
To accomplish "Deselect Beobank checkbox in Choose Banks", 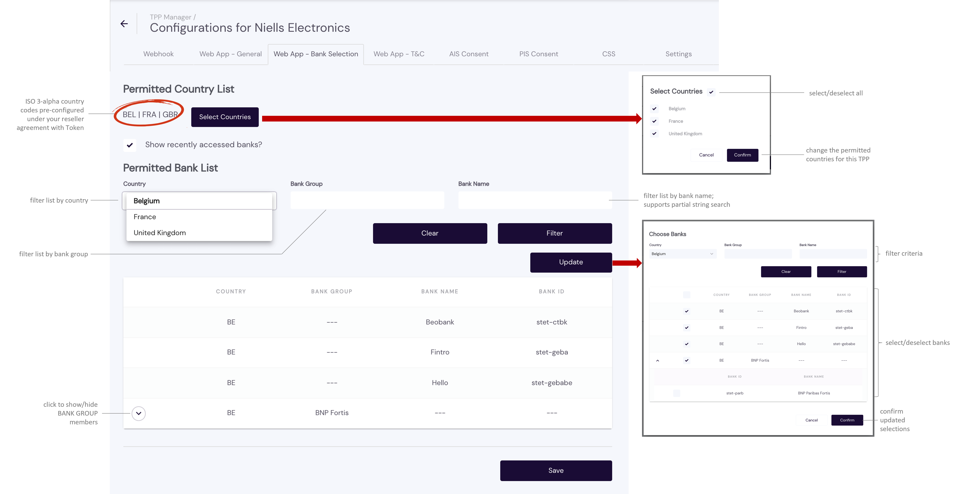I will (x=687, y=311).
